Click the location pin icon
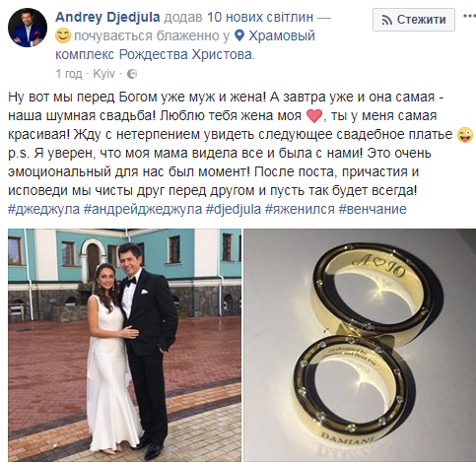 click(x=240, y=35)
